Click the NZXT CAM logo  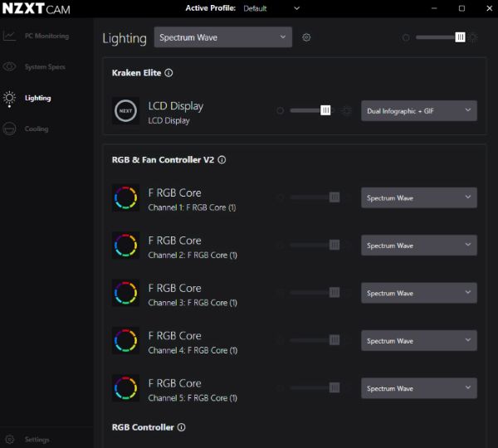point(37,8)
